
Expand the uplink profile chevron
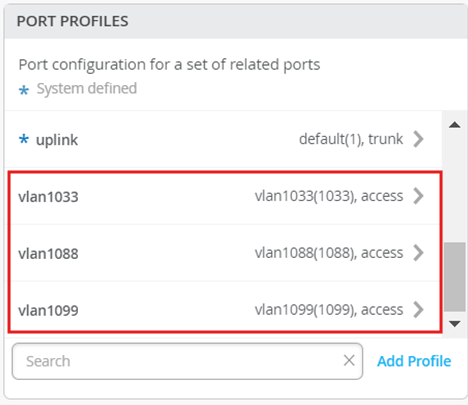click(x=418, y=139)
